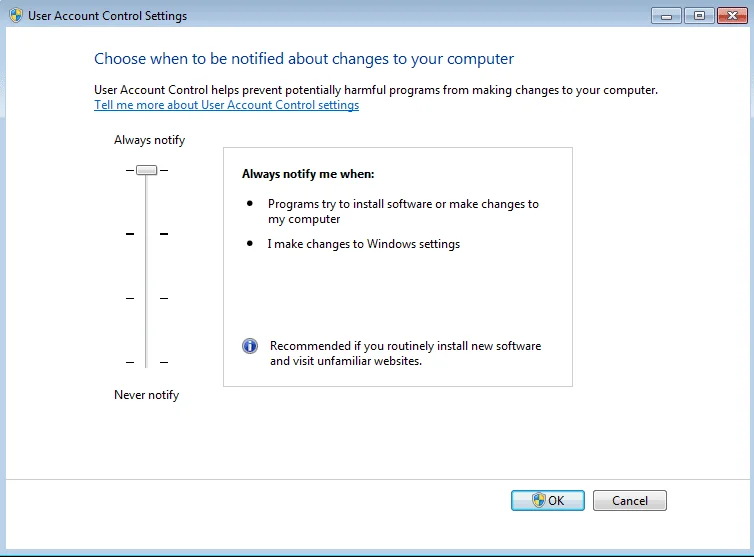754x557 pixels.
Task: Open 'Tell me more about User Account Control settings'
Action: 226,105
